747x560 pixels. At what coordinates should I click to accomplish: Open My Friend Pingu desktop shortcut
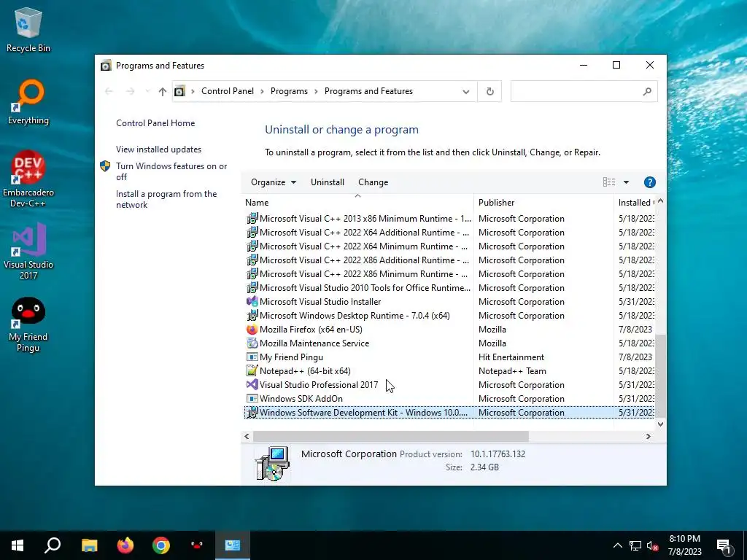[x=28, y=324]
